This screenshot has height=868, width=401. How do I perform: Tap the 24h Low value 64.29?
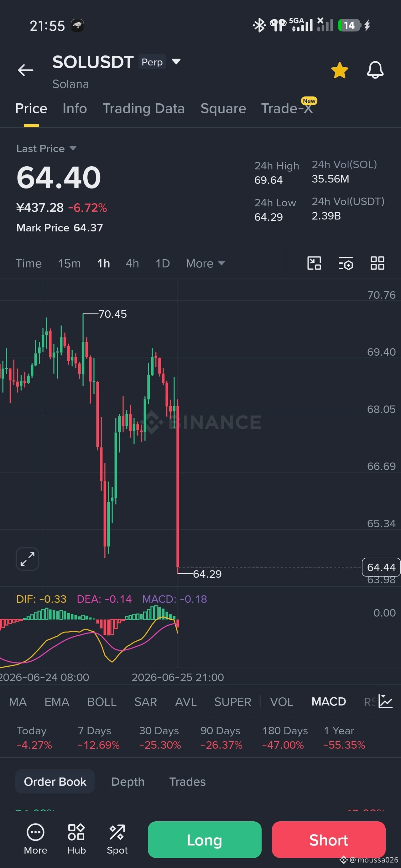pyautogui.click(x=268, y=217)
